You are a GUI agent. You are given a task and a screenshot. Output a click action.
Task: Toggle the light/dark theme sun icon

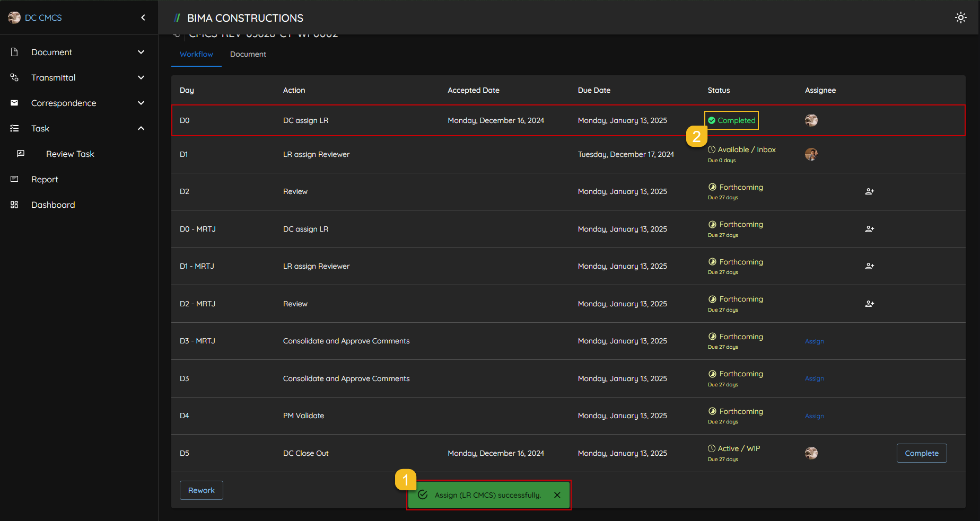(960, 17)
